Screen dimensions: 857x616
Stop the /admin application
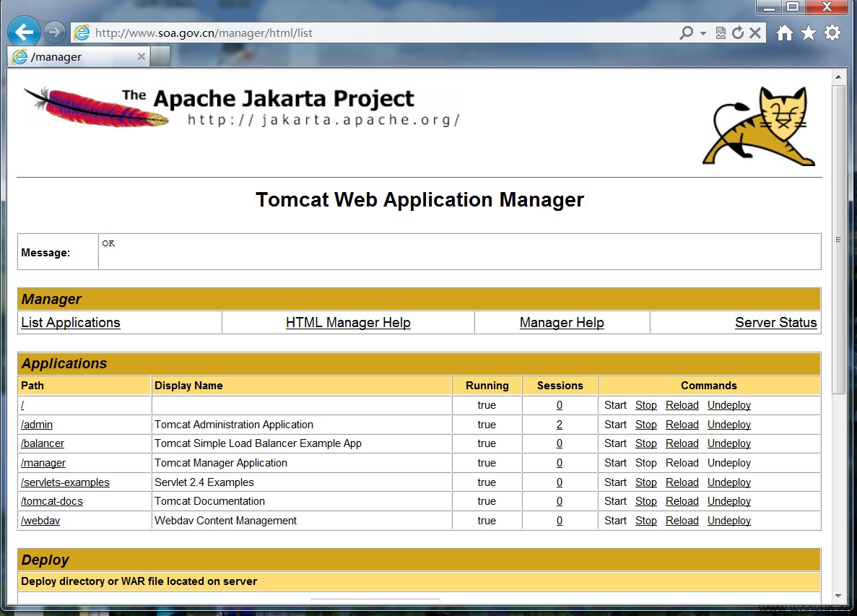(x=646, y=425)
